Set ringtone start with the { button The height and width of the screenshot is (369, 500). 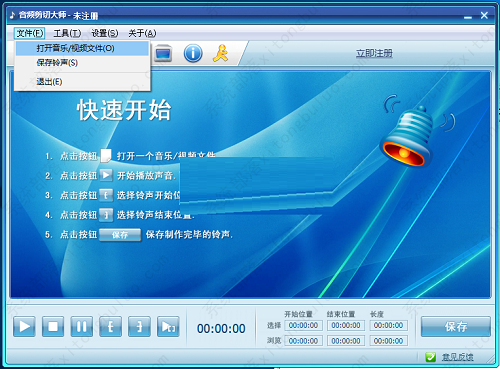pyautogui.click(x=110, y=326)
